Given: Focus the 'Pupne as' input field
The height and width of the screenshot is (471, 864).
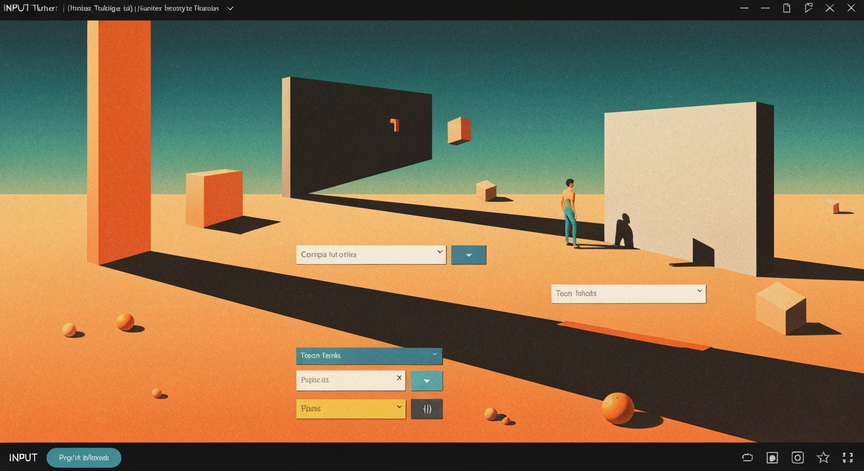Looking at the screenshot, I should click(350, 380).
